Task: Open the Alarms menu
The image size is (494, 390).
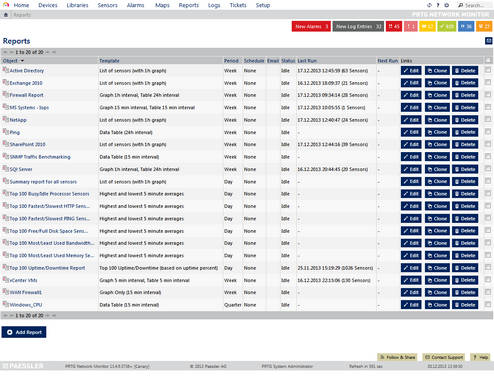Action: click(x=135, y=5)
